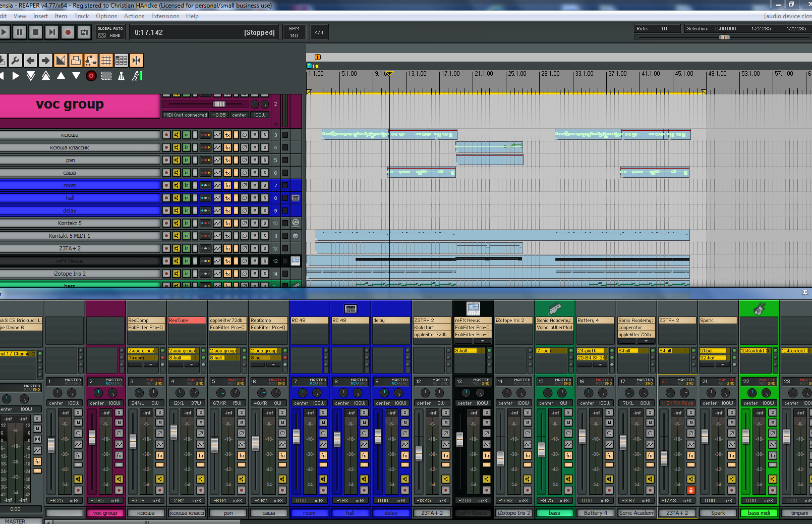Toggle the auto-crossfade toolbar icon
This screenshot has width=812, height=524.
coord(61,61)
